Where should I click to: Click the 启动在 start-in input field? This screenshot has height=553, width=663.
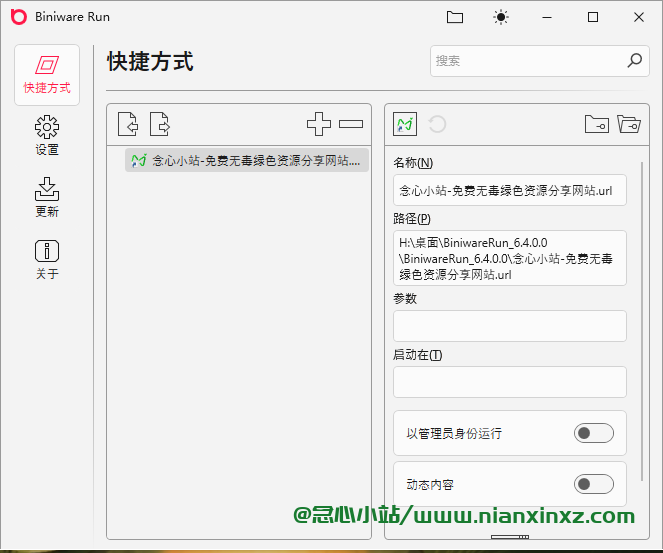(x=510, y=382)
